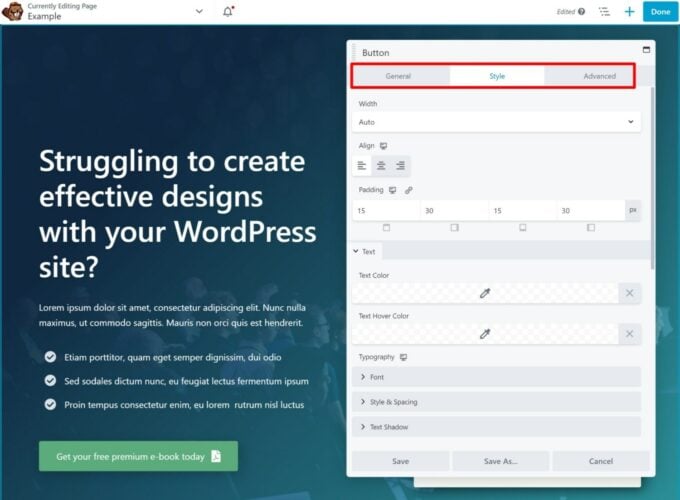The image size is (680, 500).
Task: Click the left padding side indicator icon
Action: [591, 227]
